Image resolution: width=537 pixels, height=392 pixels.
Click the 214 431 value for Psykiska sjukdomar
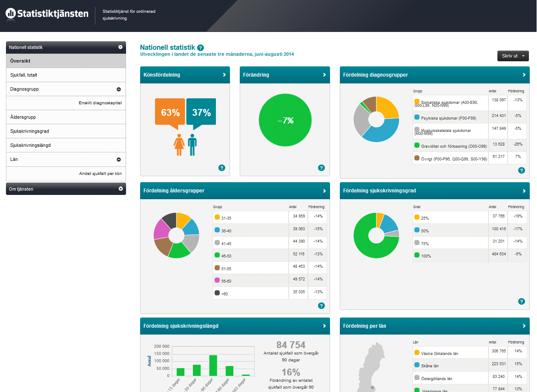[x=498, y=116]
